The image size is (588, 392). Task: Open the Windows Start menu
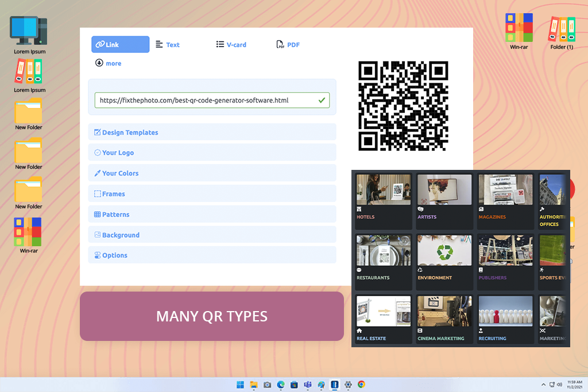coord(240,385)
